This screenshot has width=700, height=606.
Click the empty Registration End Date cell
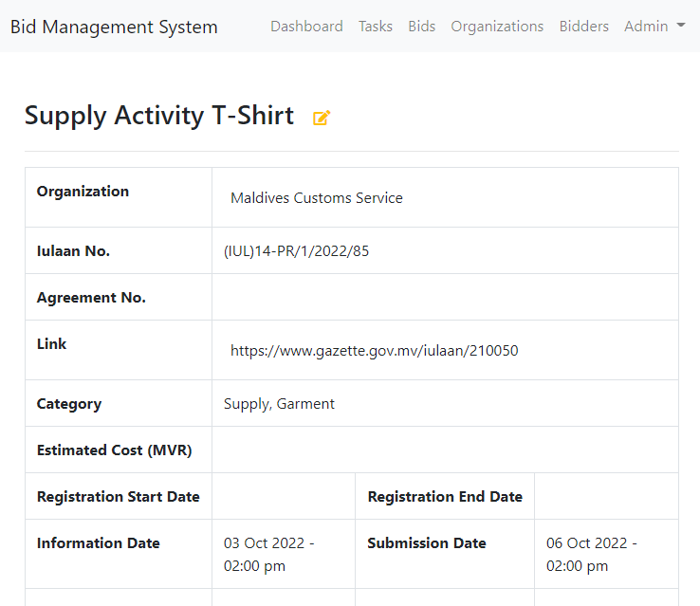pyautogui.click(x=606, y=496)
